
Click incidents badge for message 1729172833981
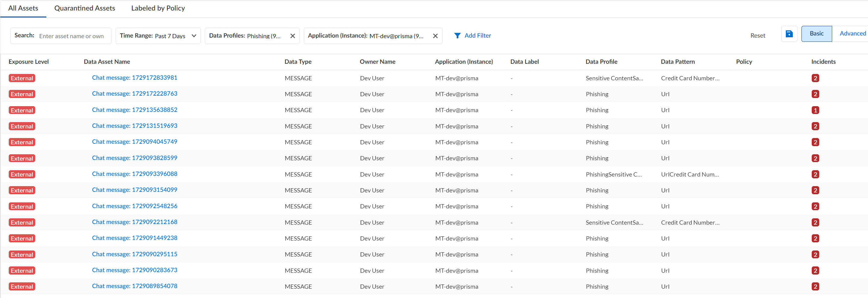(815, 78)
